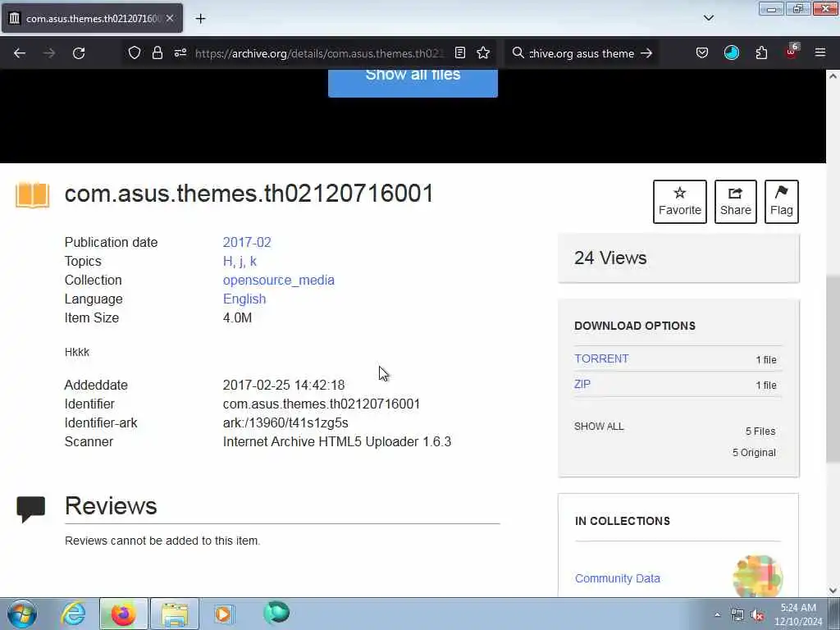
Task: Click the Show all files button
Action: pos(413,82)
